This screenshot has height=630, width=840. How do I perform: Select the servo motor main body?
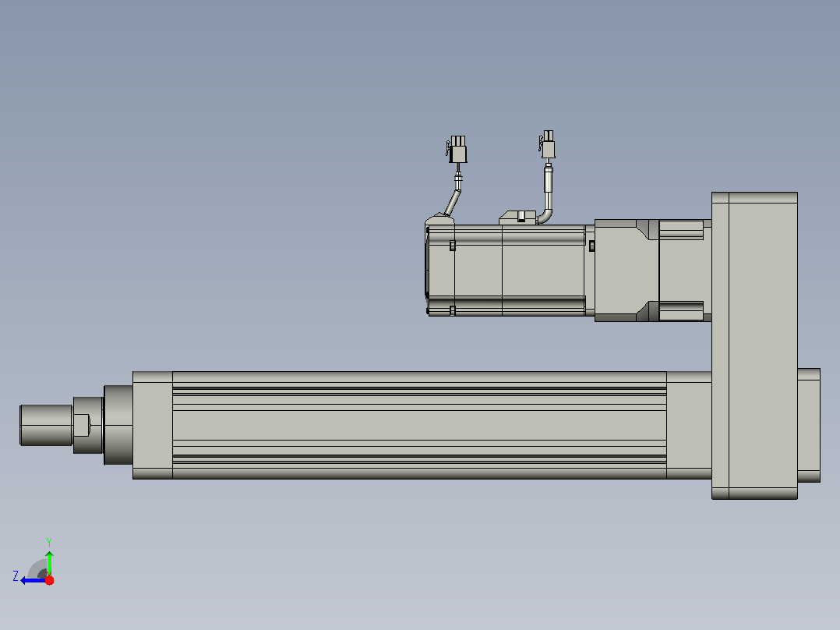tap(520, 271)
